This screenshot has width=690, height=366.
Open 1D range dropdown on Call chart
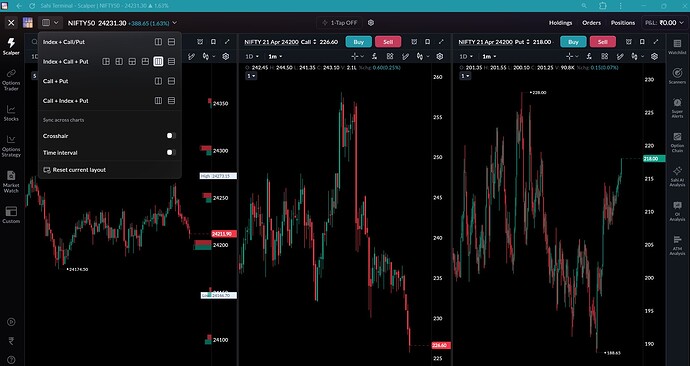251,56
